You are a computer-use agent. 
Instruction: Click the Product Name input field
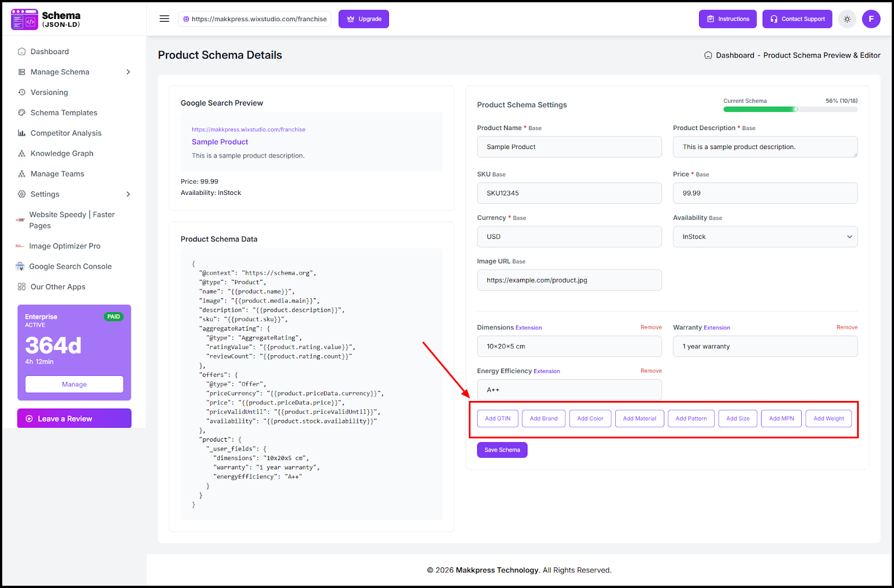pos(569,147)
